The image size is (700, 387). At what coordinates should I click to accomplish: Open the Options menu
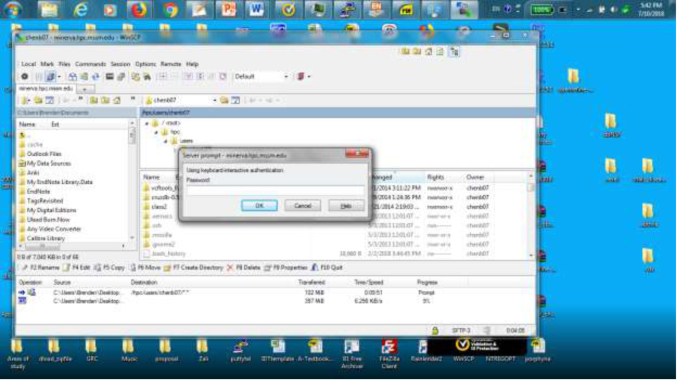tap(146, 64)
